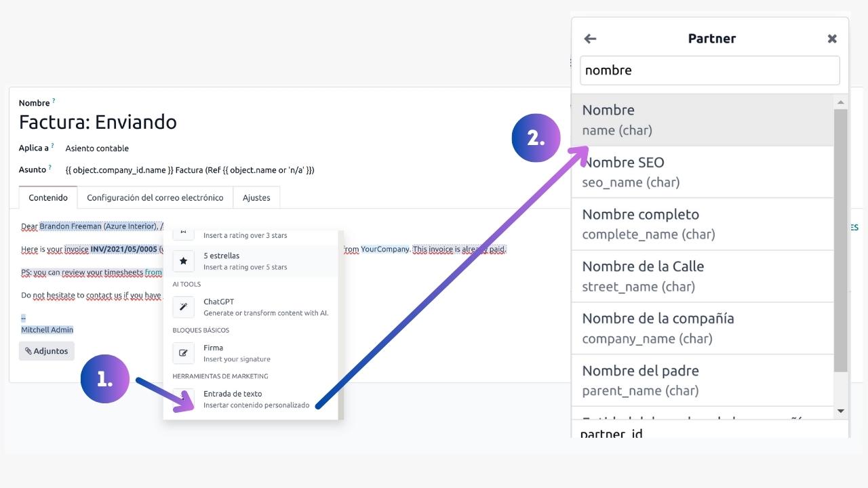Click the back arrow in Partner panel
The height and width of the screenshot is (488, 868).
(590, 39)
